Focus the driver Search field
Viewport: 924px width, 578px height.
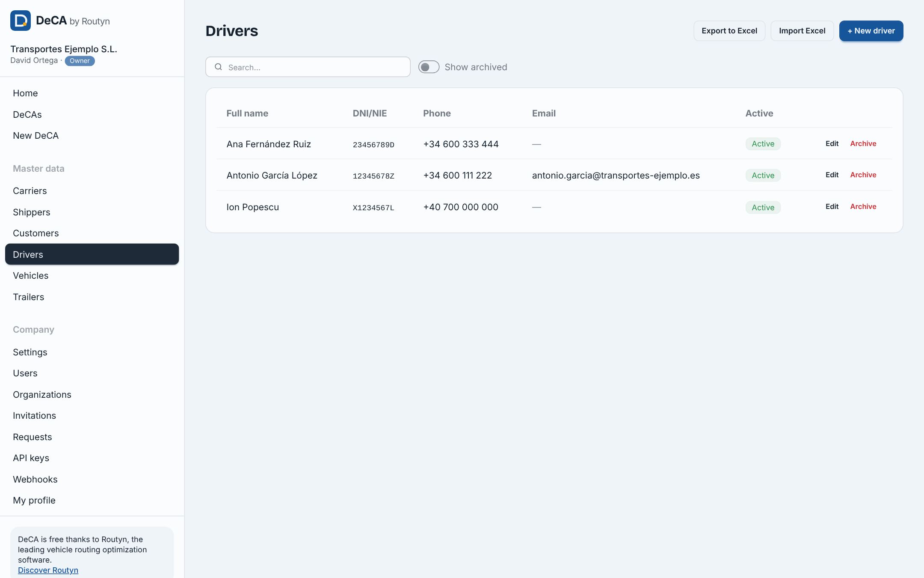coord(308,67)
